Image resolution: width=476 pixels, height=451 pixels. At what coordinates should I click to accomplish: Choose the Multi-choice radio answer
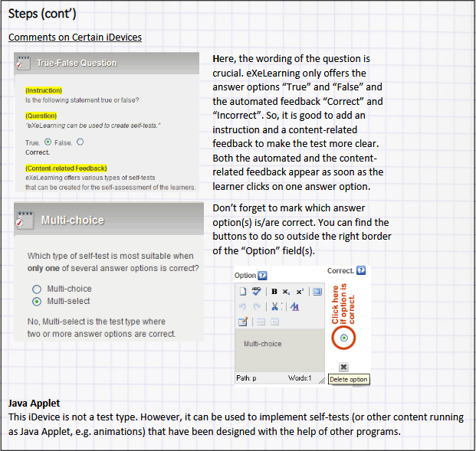point(36,289)
